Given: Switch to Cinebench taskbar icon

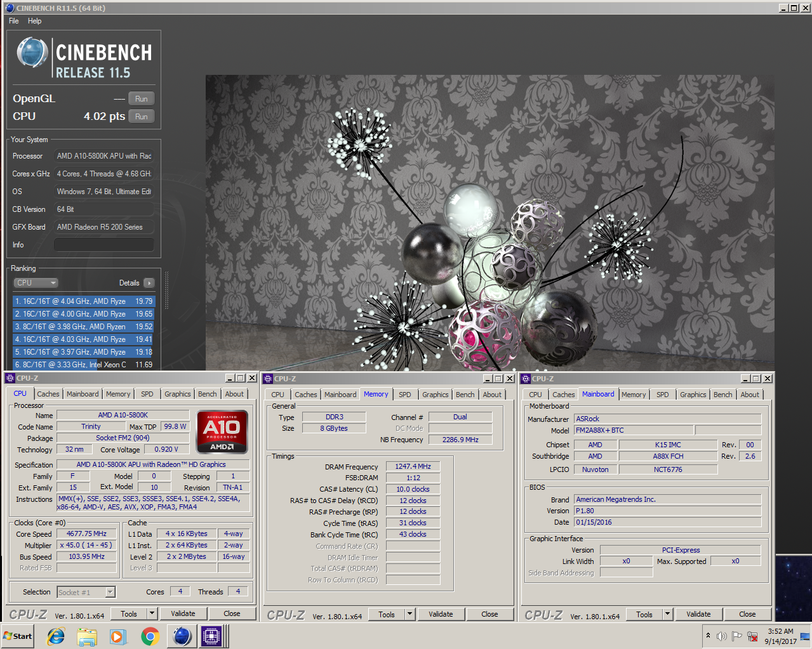Looking at the screenshot, I should (182, 636).
